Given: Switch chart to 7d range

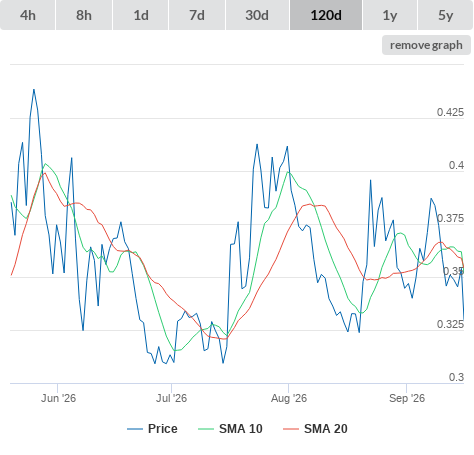Looking at the screenshot, I should [197, 15].
